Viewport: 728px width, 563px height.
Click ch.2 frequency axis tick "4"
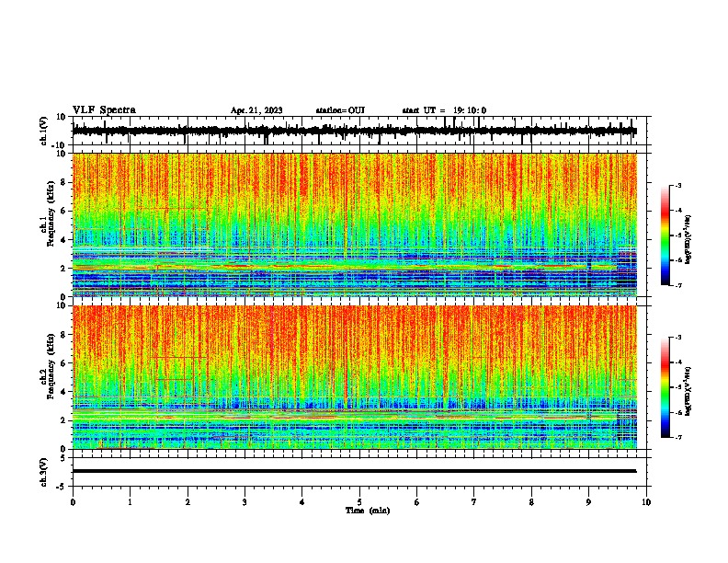click(63, 392)
